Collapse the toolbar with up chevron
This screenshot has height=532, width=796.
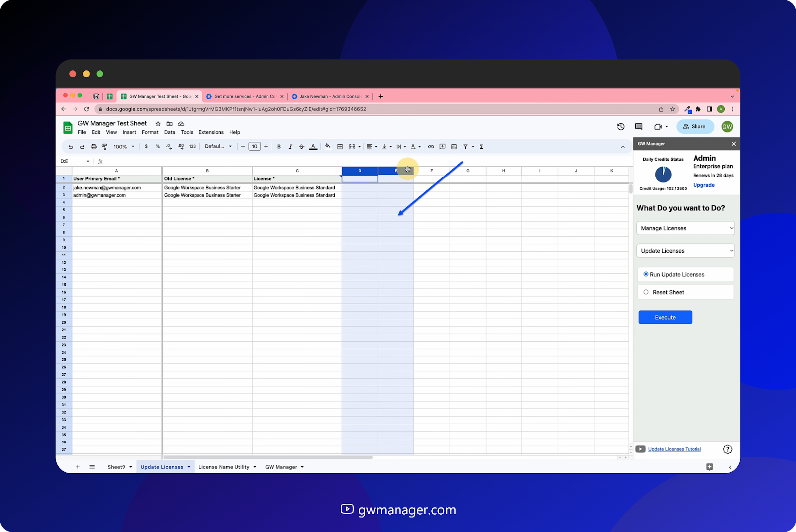(x=623, y=147)
